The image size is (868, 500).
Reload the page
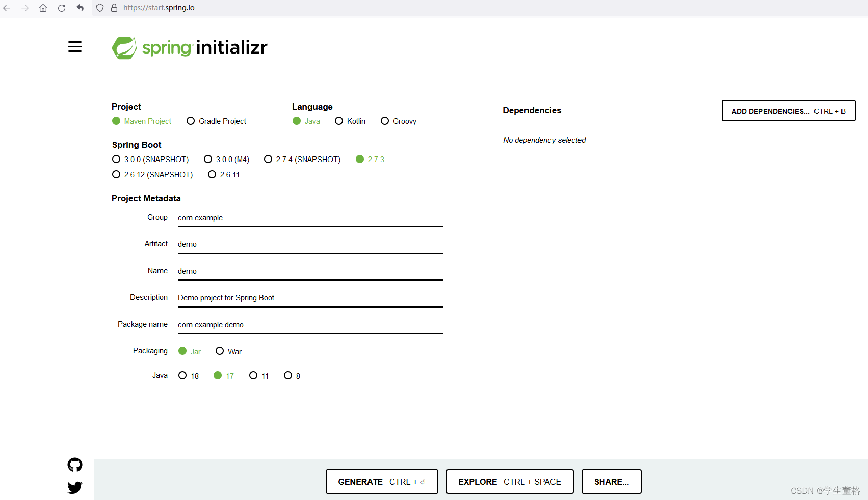62,8
